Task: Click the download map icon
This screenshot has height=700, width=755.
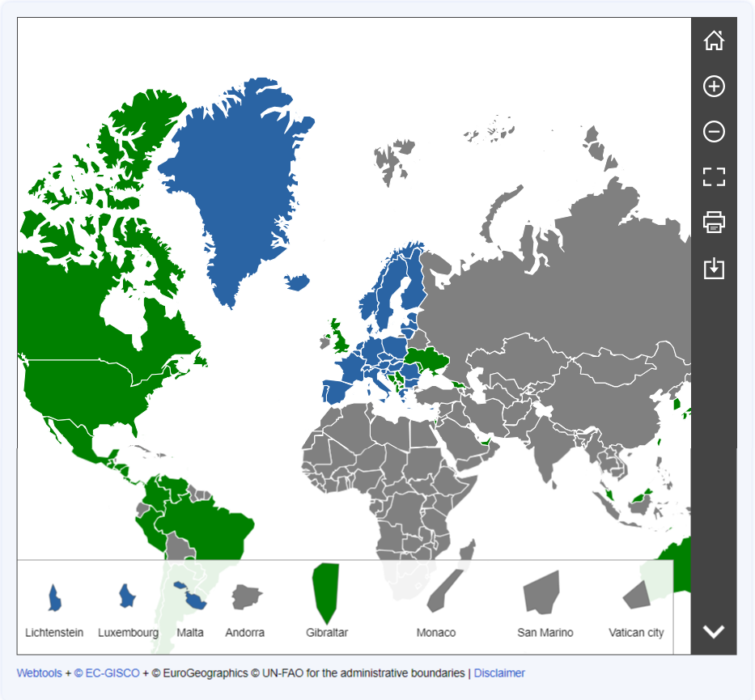Action: click(713, 267)
